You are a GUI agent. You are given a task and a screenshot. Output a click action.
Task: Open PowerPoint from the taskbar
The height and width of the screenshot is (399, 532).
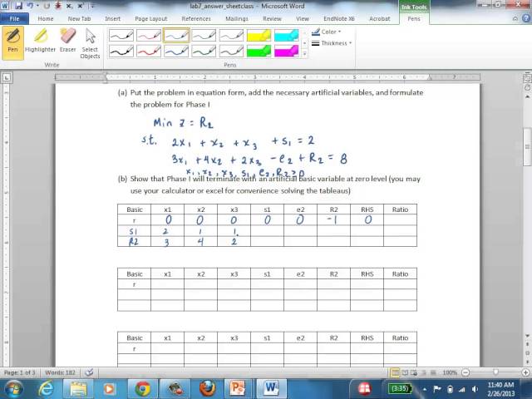click(x=238, y=388)
